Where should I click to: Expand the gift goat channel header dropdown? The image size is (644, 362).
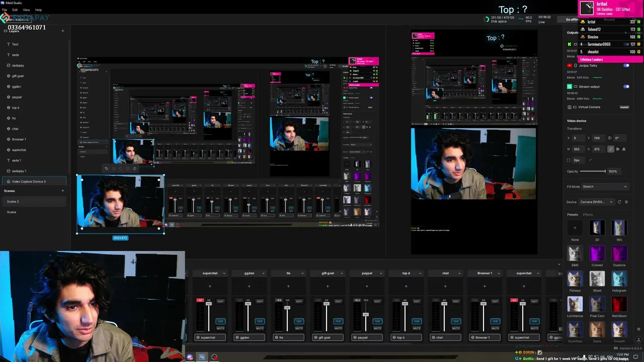[342, 274]
